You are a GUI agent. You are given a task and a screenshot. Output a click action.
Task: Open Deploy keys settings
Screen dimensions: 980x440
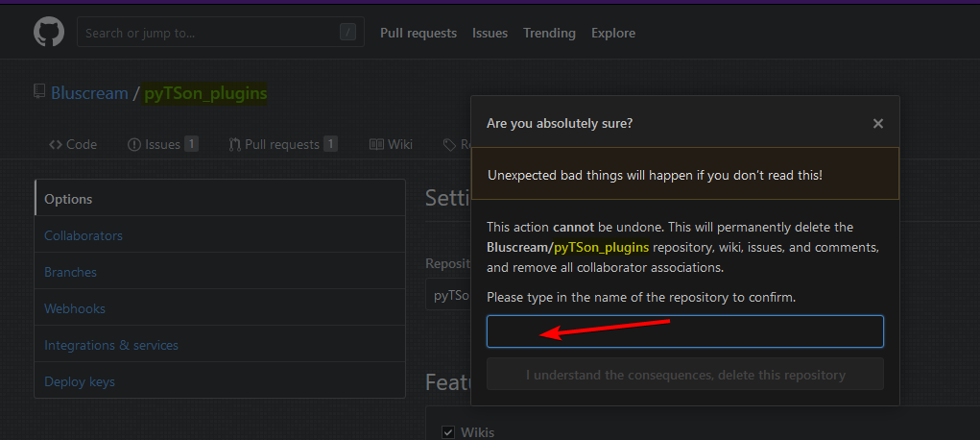pos(220,381)
